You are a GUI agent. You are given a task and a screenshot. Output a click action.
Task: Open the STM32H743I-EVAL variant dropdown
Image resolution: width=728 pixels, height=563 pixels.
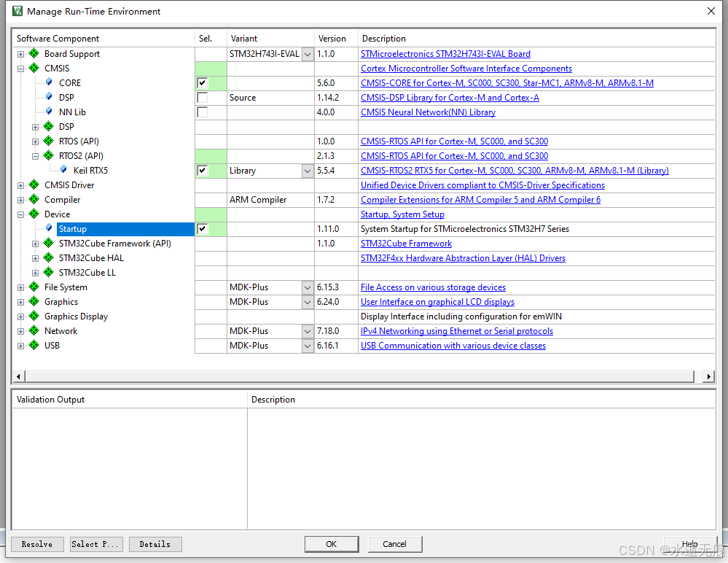[x=307, y=53]
